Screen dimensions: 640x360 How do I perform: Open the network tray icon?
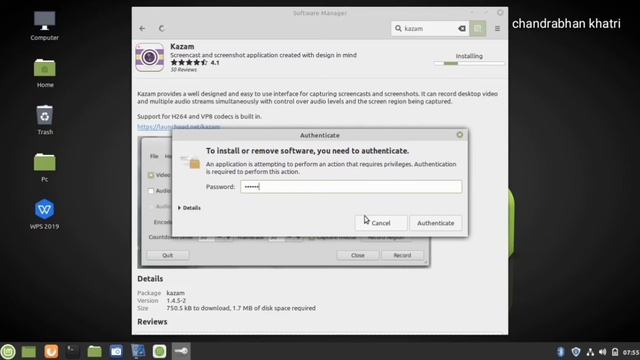click(590, 352)
